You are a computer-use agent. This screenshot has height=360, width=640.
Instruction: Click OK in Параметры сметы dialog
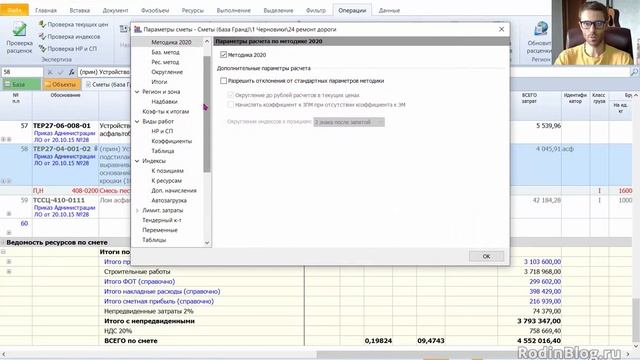coord(486,256)
